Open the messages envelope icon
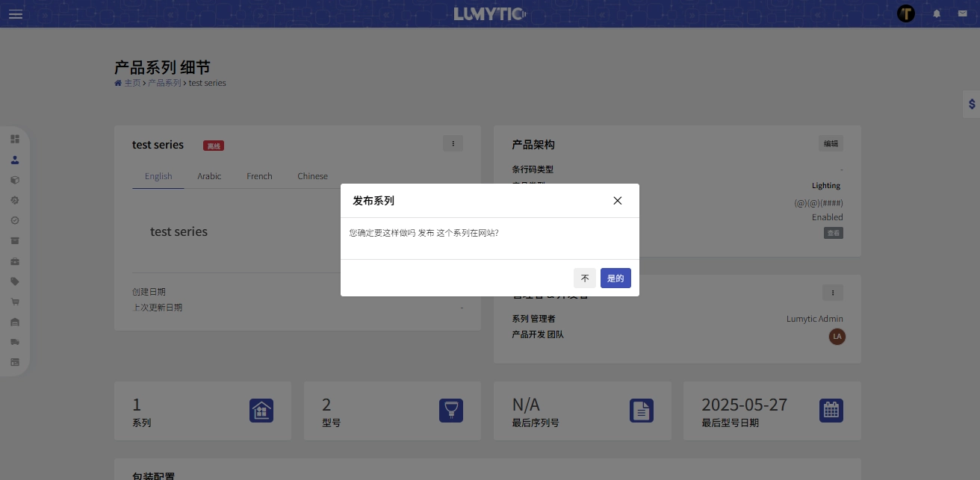The image size is (980, 480). click(x=962, y=13)
